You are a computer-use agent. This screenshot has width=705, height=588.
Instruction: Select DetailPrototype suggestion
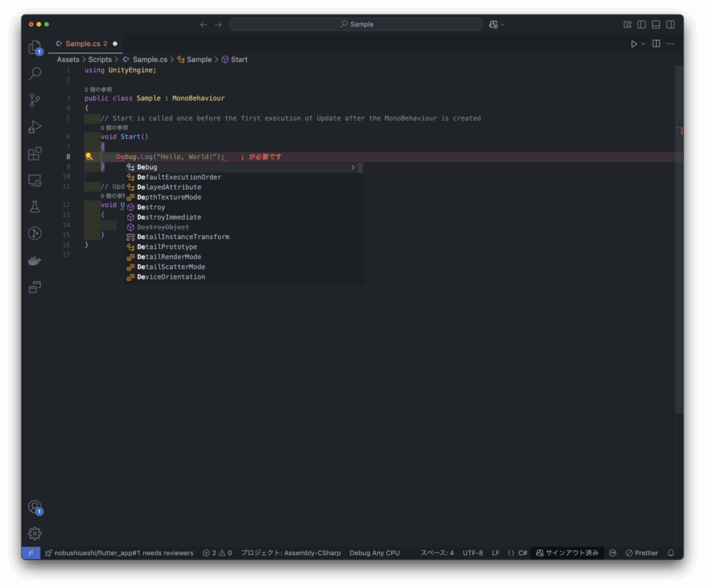[x=244, y=246]
